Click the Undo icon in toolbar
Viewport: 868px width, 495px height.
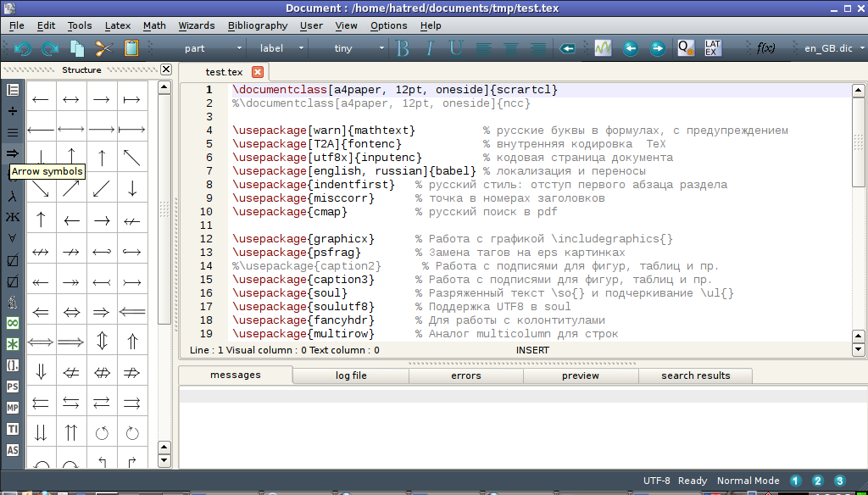pos(23,48)
